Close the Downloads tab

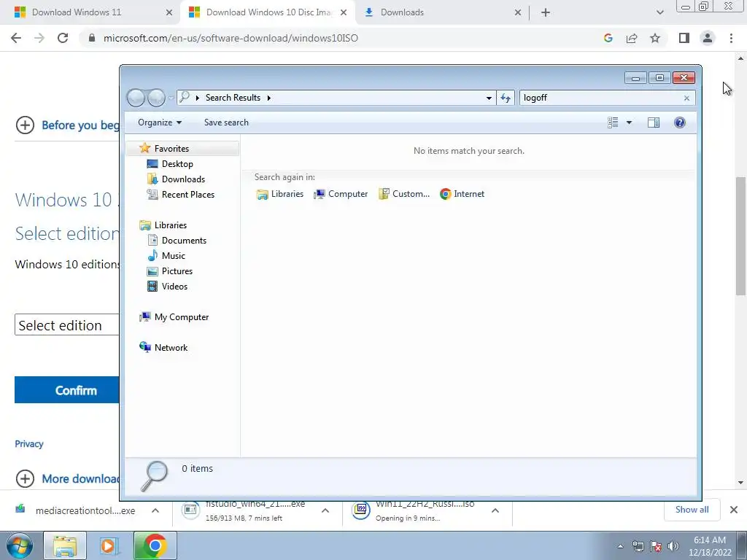click(518, 12)
